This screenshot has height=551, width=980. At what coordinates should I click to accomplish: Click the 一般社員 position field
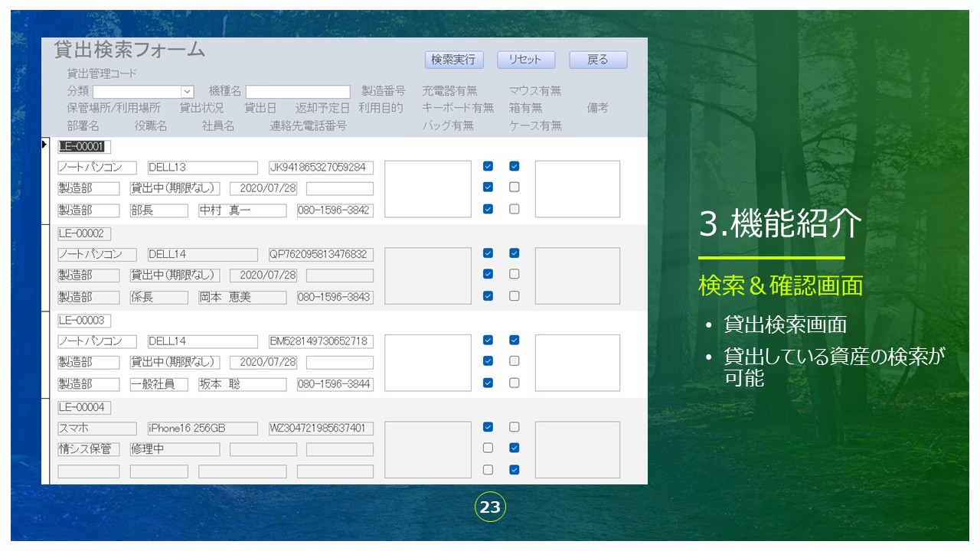click(x=158, y=384)
